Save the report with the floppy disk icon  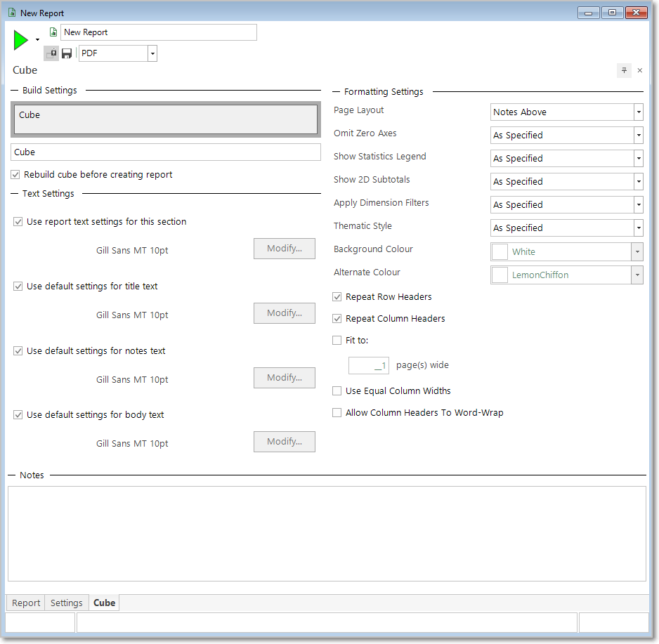point(67,53)
